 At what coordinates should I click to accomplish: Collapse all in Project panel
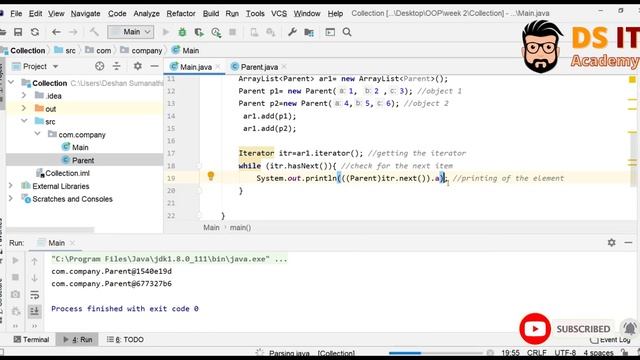coord(117,66)
